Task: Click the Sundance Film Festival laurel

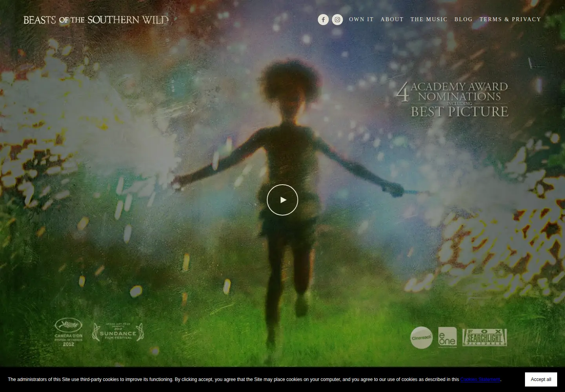Action: pos(118,332)
